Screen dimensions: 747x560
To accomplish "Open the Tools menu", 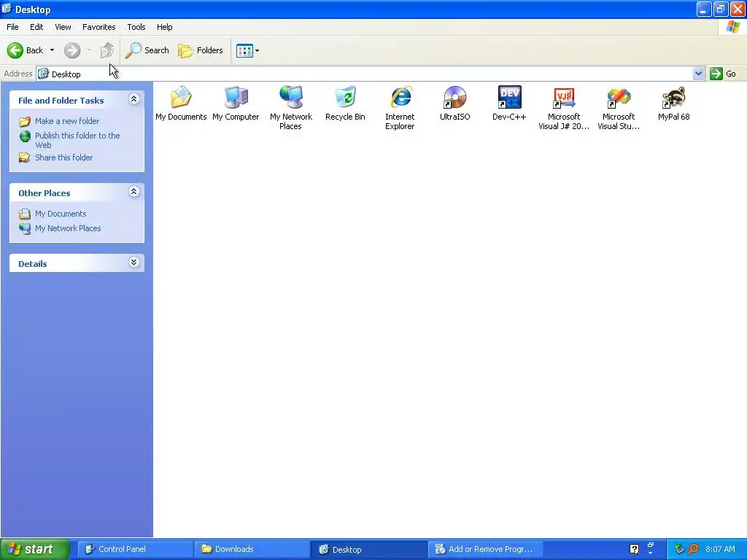I will 136,27.
